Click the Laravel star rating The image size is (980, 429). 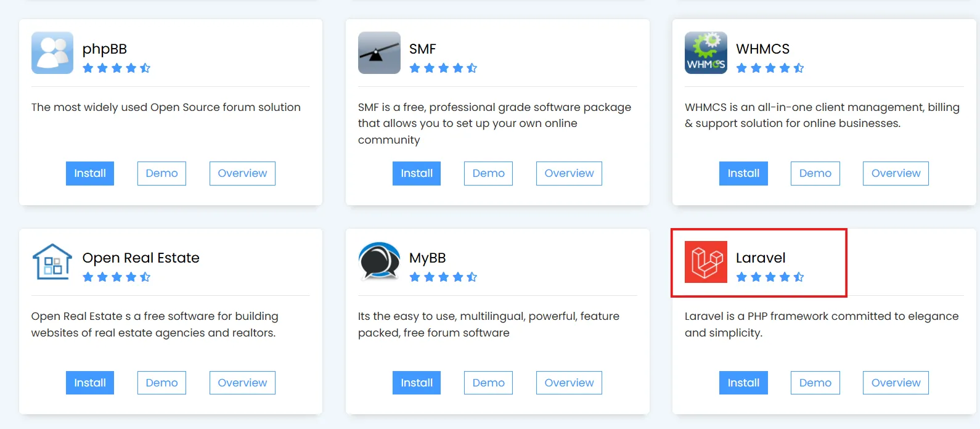[770, 277]
